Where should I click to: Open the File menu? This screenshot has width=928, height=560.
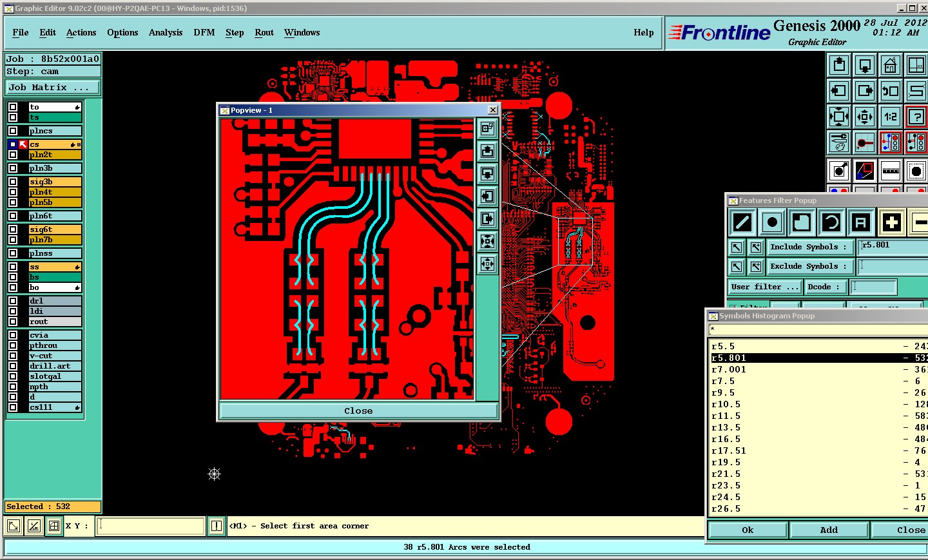point(21,33)
